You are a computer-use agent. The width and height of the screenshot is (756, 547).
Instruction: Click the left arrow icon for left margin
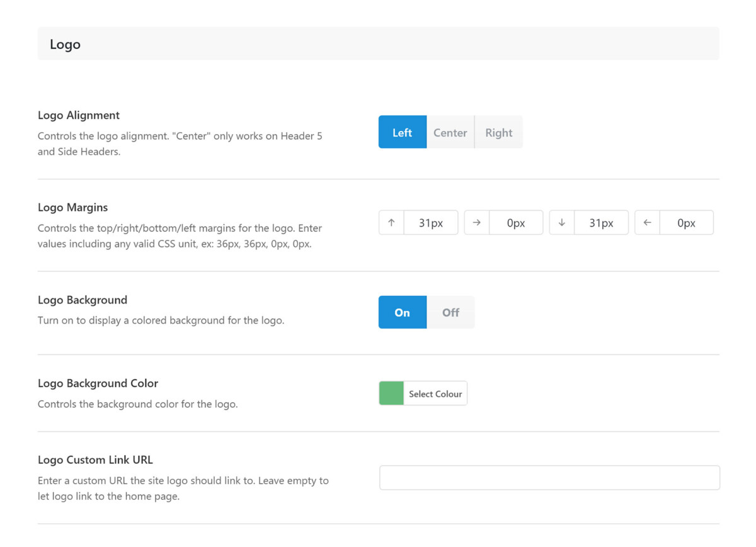coord(646,222)
